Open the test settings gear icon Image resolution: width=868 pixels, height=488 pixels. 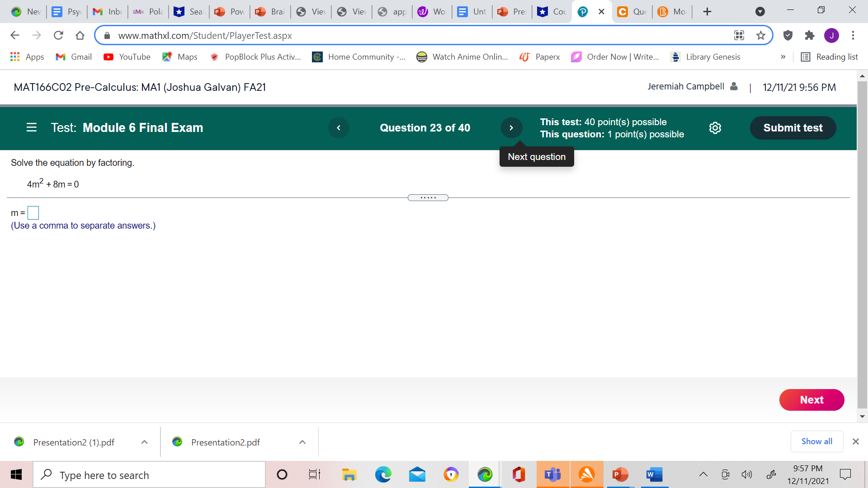coord(715,128)
